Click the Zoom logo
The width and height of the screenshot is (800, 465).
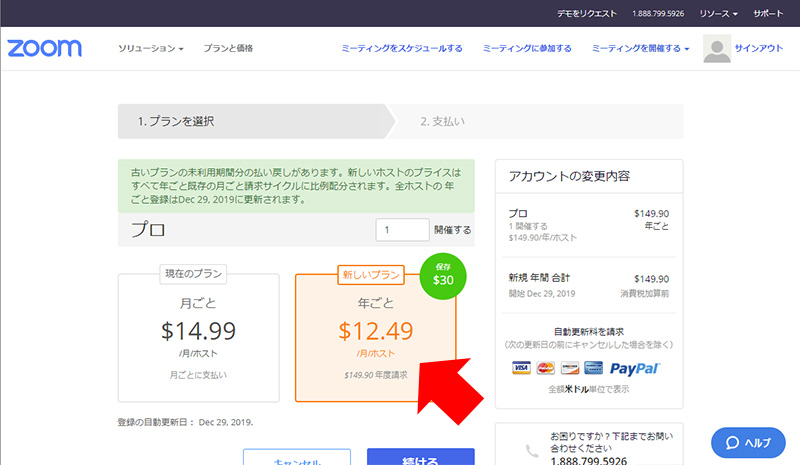[x=44, y=48]
